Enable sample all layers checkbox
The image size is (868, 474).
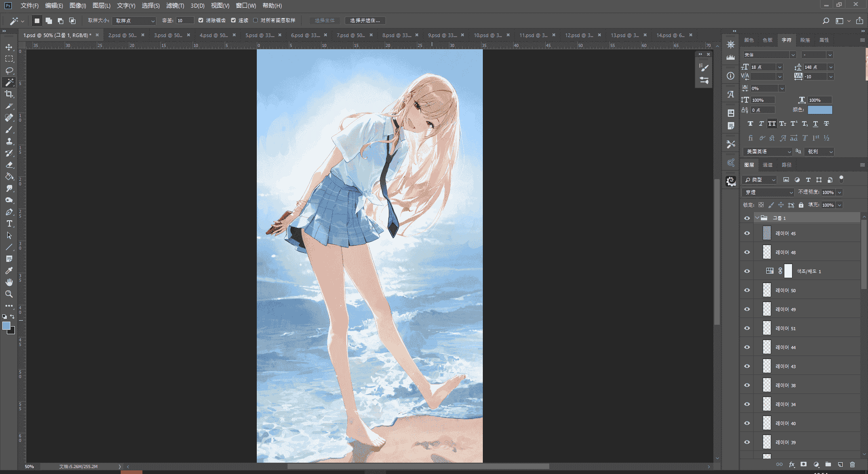pyautogui.click(x=255, y=20)
